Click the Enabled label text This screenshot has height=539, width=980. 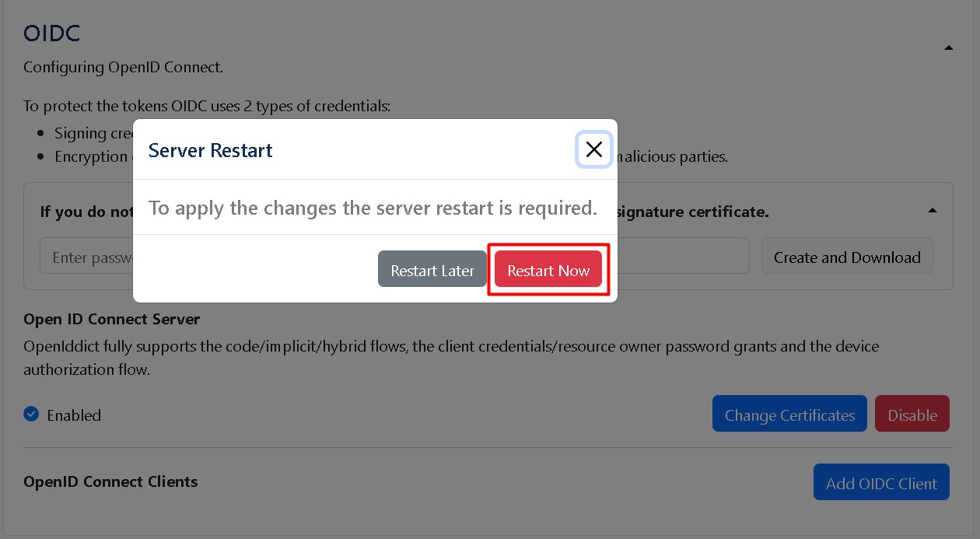point(74,415)
